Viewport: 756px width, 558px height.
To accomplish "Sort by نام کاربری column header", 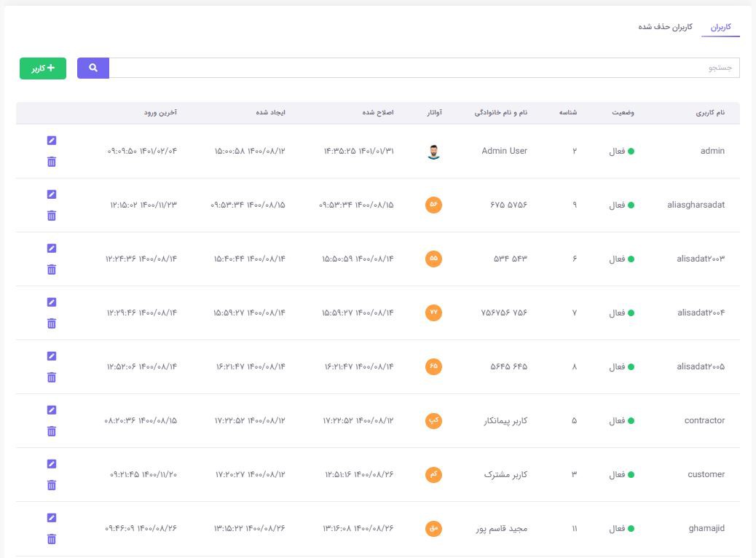I will 710,113.
